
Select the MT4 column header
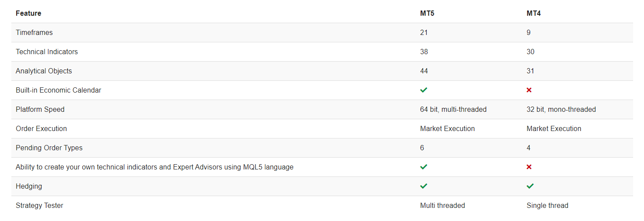click(x=534, y=13)
